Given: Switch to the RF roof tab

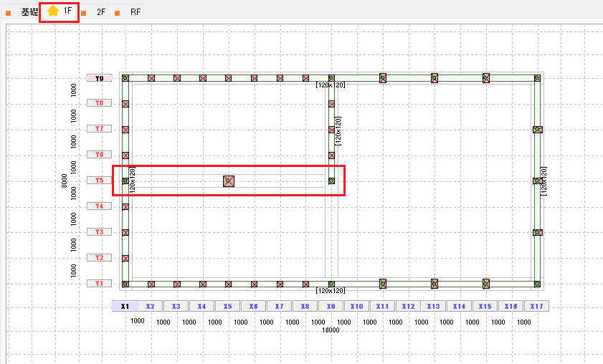Looking at the screenshot, I should click(136, 12).
